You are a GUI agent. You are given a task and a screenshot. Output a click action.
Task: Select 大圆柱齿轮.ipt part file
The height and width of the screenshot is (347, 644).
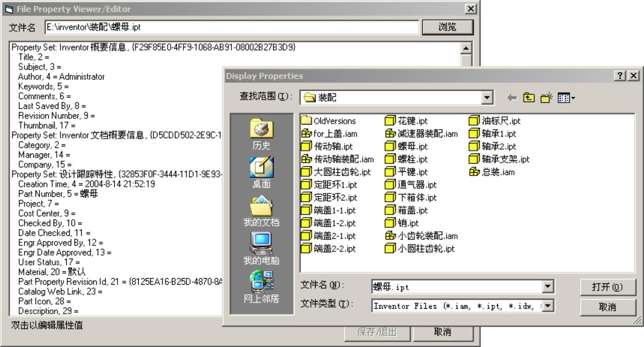click(336, 172)
